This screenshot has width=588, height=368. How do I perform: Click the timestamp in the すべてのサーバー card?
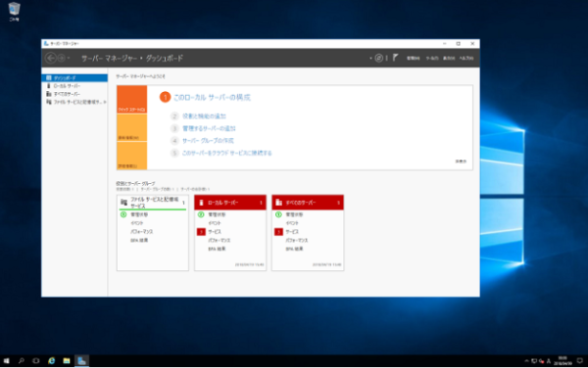[327, 264]
